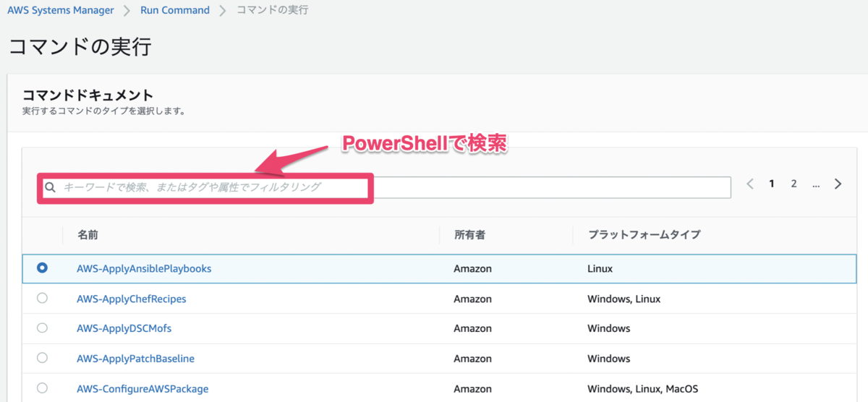The width and height of the screenshot is (868, 402).
Task: Click 'Windows, Linux' cell of AWS-ApplyChefRecipes
Action: coord(624,299)
